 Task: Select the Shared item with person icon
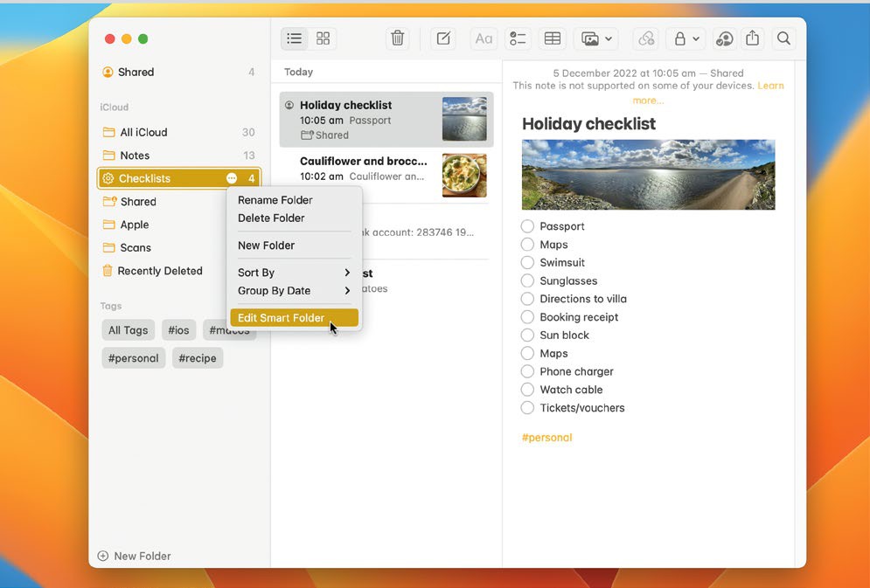[178, 72]
